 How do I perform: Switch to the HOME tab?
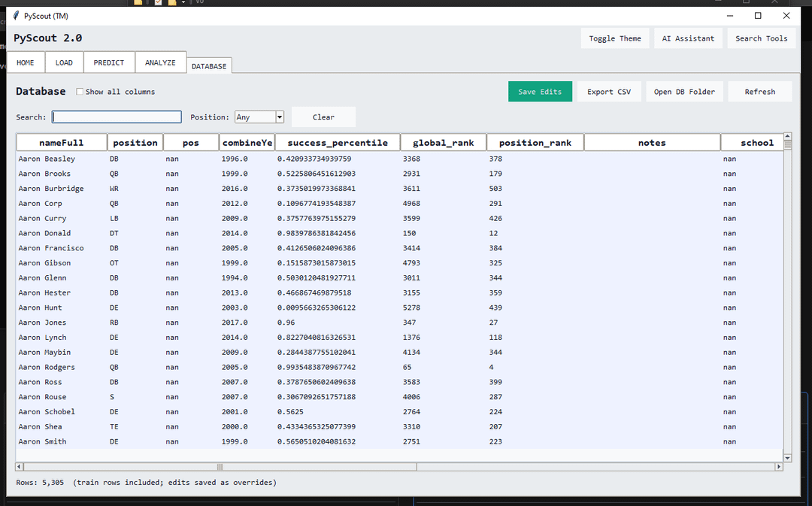pos(26,62)
